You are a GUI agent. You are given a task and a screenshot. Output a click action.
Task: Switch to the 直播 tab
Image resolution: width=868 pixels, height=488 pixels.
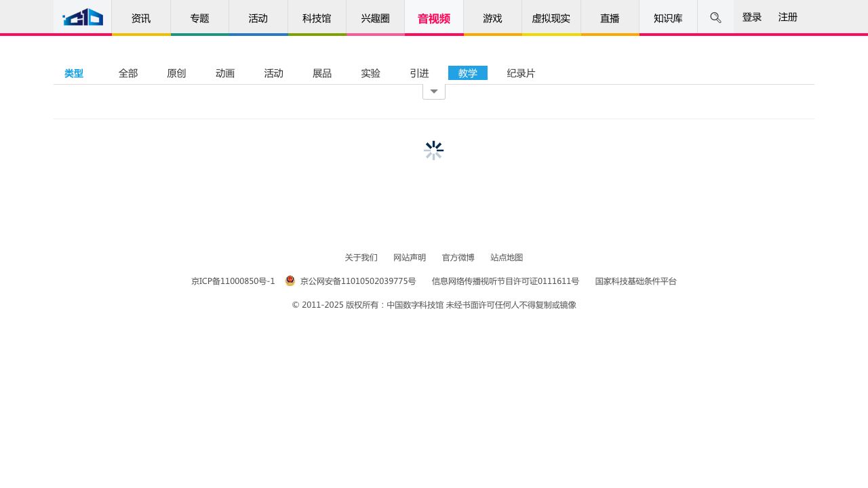point(609,18)
